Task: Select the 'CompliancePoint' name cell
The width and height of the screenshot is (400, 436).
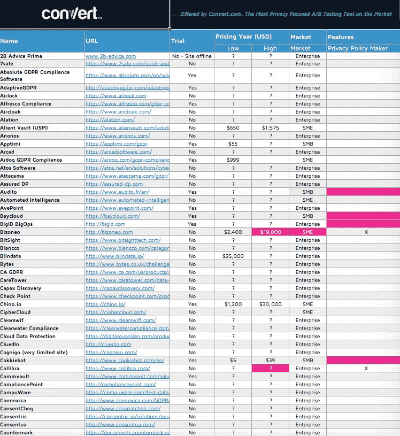Action: 42,384
